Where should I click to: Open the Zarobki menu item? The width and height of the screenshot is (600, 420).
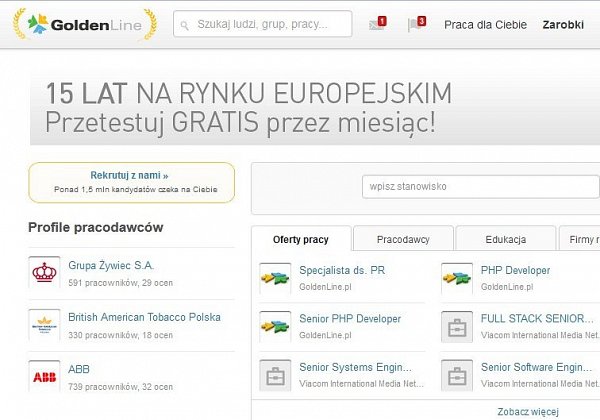coord(563,25)
